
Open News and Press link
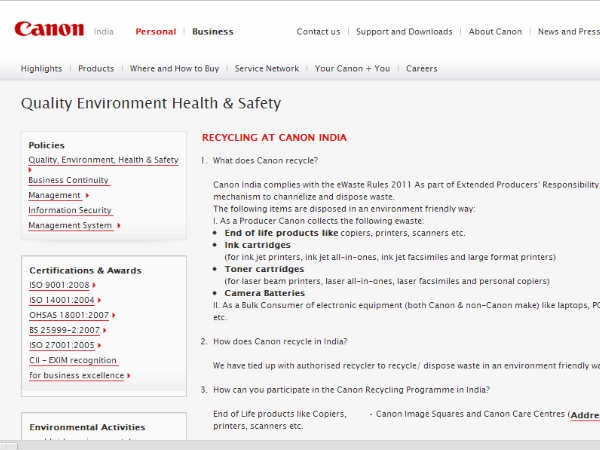pos(569,32)
